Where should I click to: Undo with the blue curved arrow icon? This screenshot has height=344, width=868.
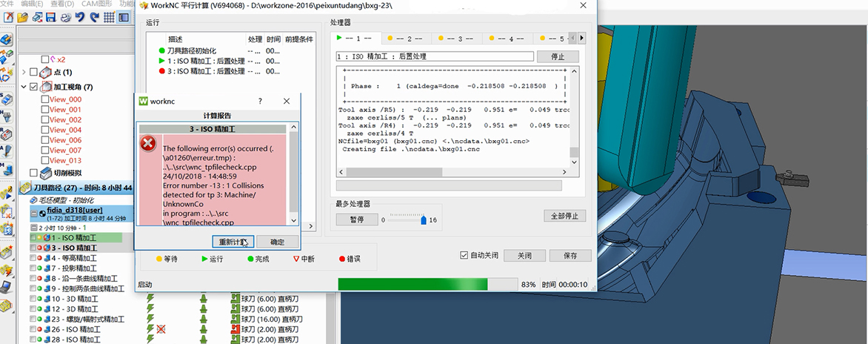(x=80, y=17)
